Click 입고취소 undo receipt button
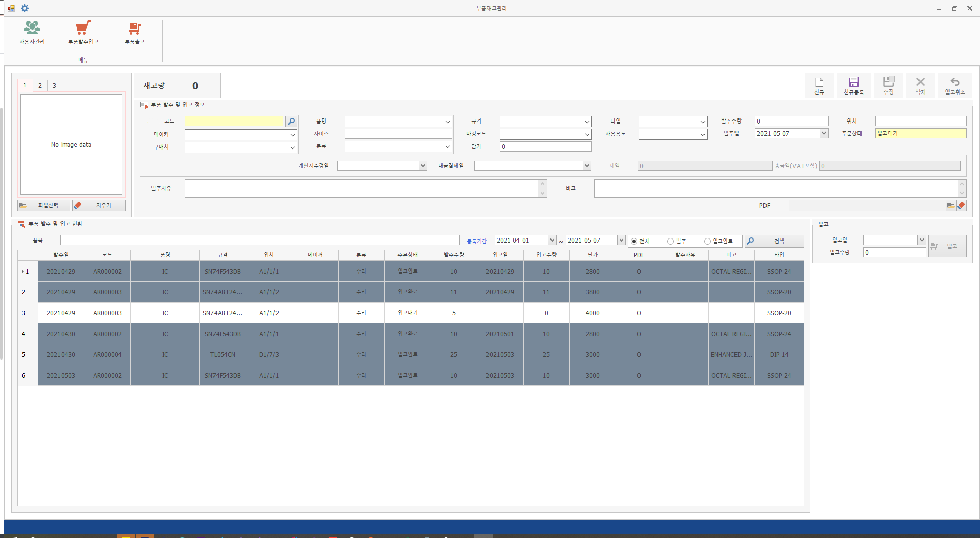Viewport: 980px width, 538px height. coord(955,85)
